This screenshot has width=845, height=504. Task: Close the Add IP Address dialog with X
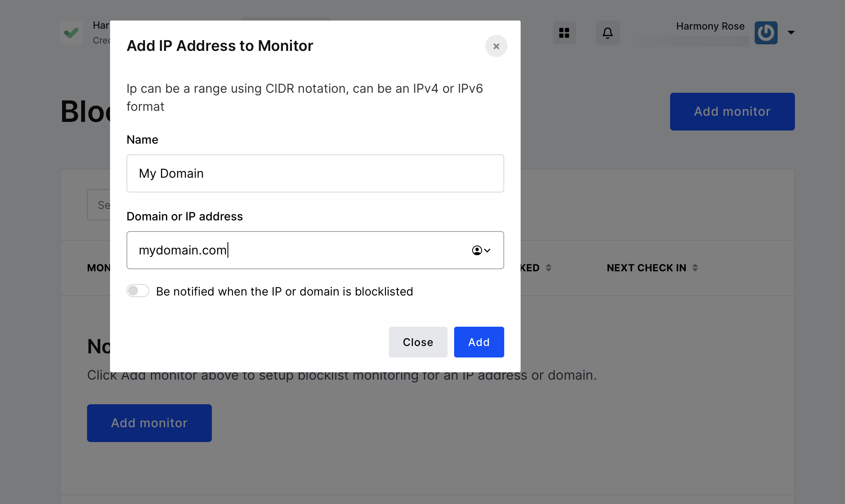[x=496, y=46]
